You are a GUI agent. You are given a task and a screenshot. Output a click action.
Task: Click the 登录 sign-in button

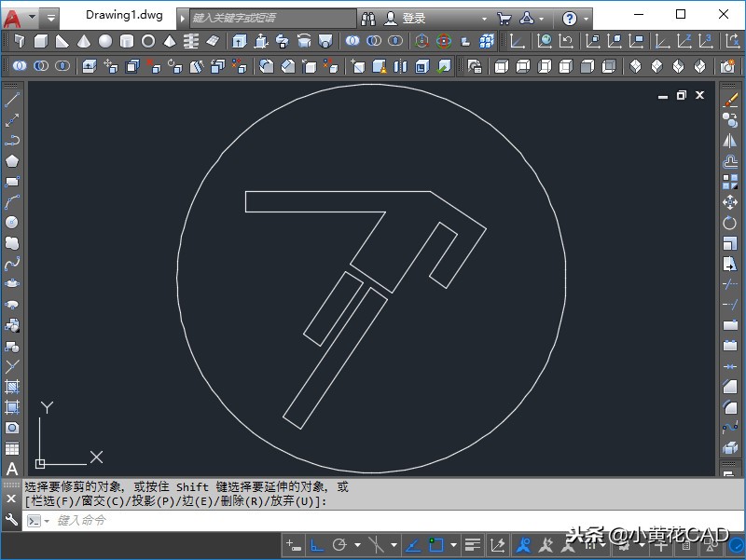(413, 18)
